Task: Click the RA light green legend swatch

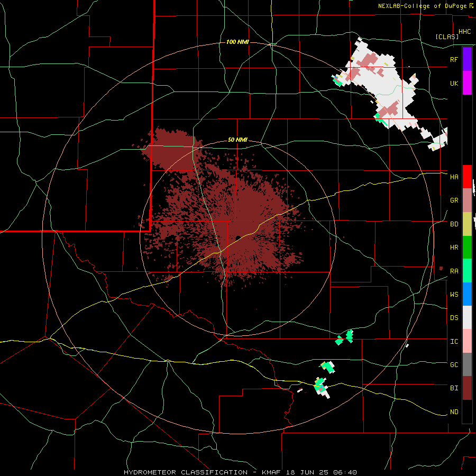Action: click(x=467, y=271)
